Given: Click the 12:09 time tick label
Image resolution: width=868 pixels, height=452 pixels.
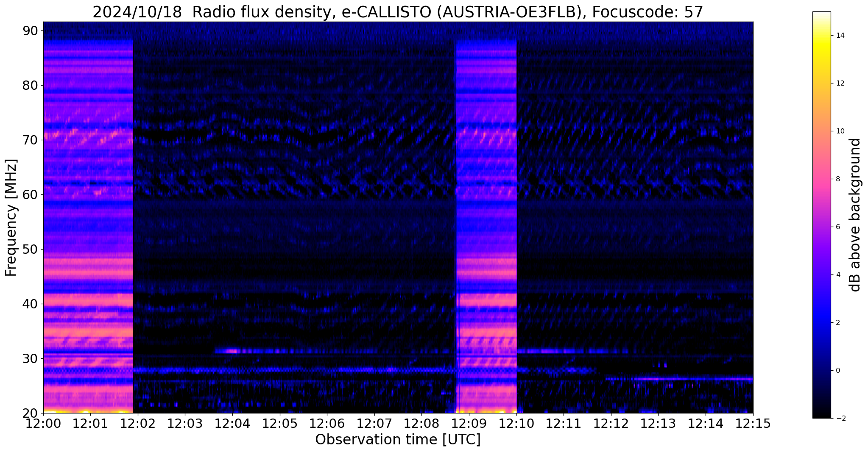Looking at the screenshot, I should [469, 423].
